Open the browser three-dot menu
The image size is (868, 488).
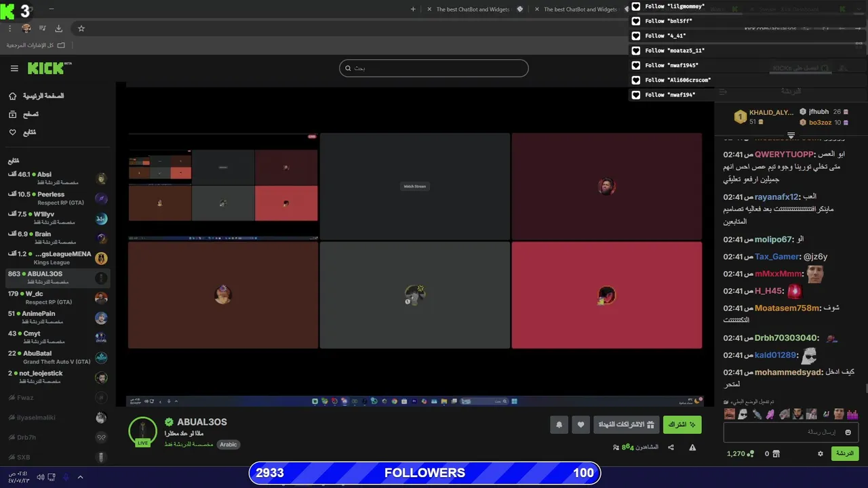[9, 28]
